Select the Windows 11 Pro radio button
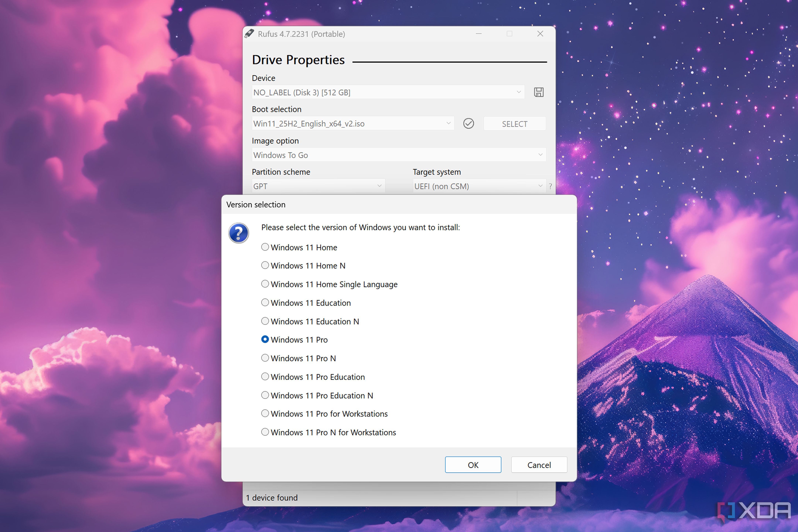This screenshot has height=532, width=798. tap(265, 339)
